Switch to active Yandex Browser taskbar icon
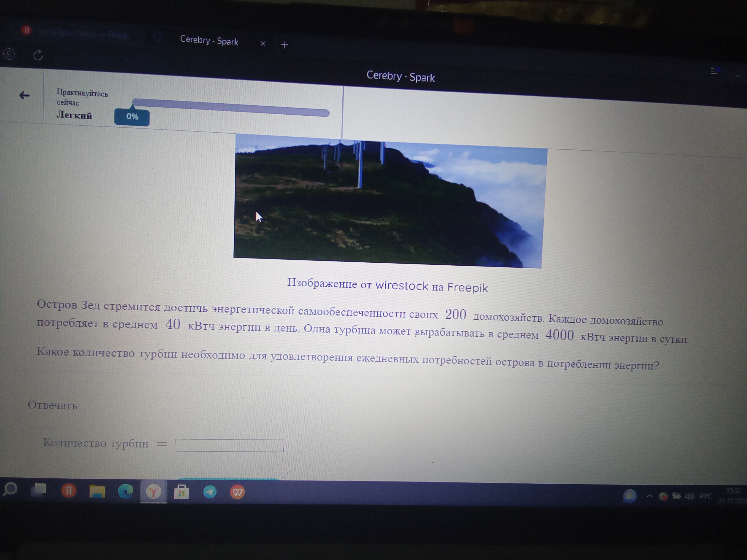Screen dimensions: 747x560 (x=154, y=492)
